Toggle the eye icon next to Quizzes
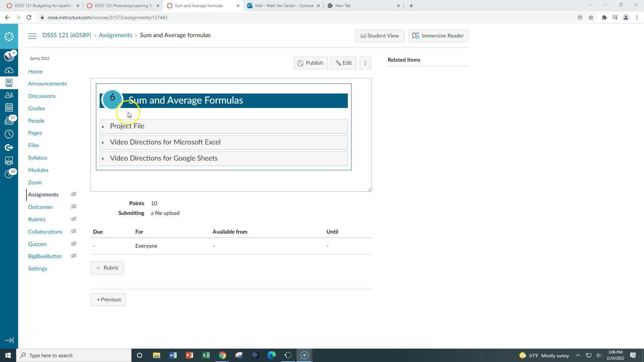The width and height of the screenshot is (644, 362). click(x=74, y=244)
